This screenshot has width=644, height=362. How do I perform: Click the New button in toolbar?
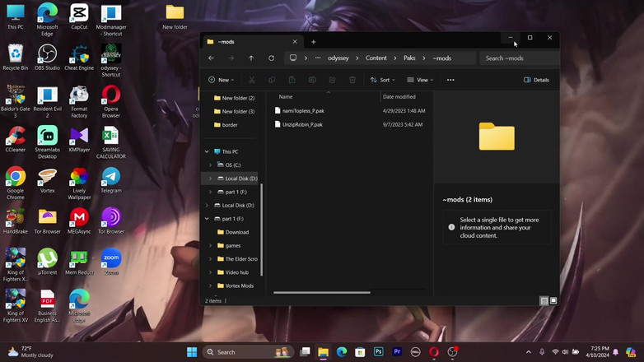(x=221, y=80)
